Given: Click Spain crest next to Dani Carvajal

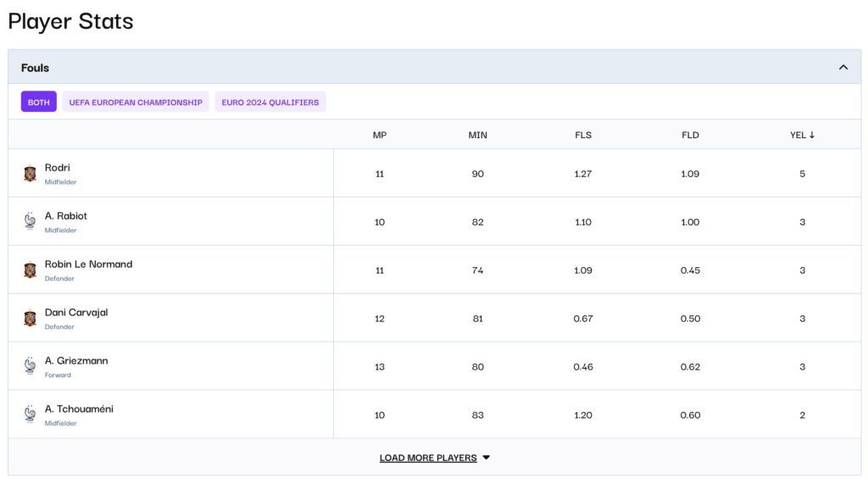Looking at the screenshot, I should coord(30,319).
